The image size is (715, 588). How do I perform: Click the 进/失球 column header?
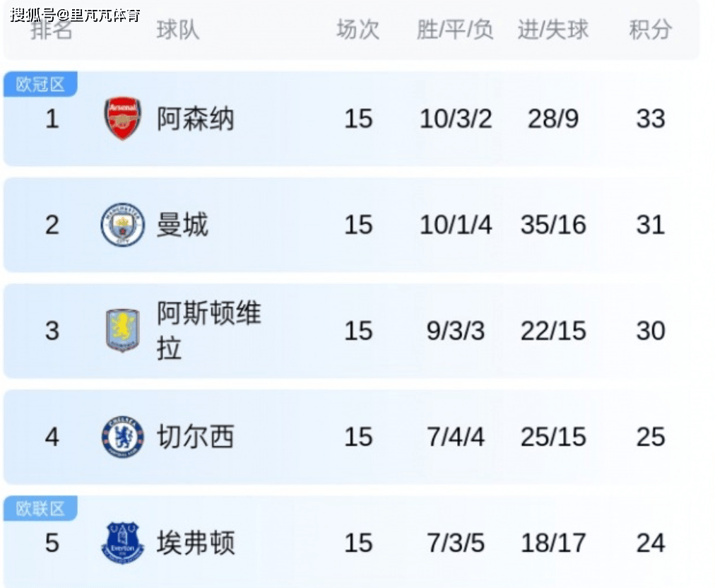coord(552,30)
